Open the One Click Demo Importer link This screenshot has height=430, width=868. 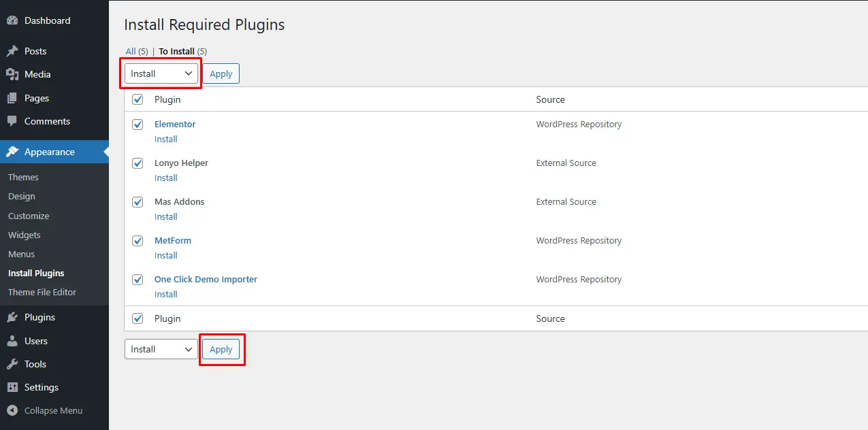click(206, 279)
